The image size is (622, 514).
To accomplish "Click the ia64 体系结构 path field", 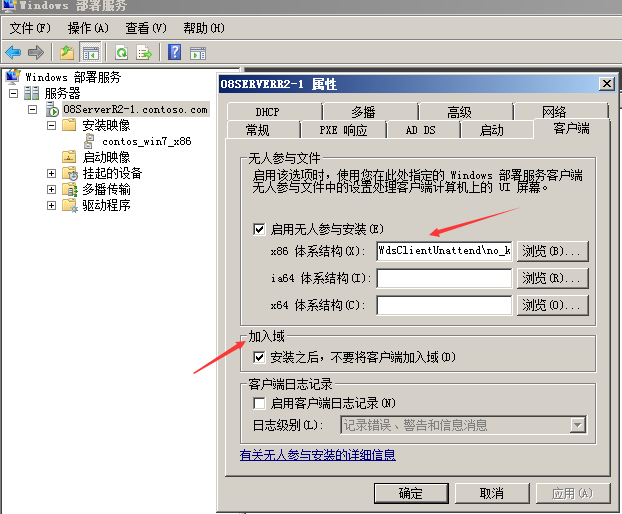I will pos(444,278).
